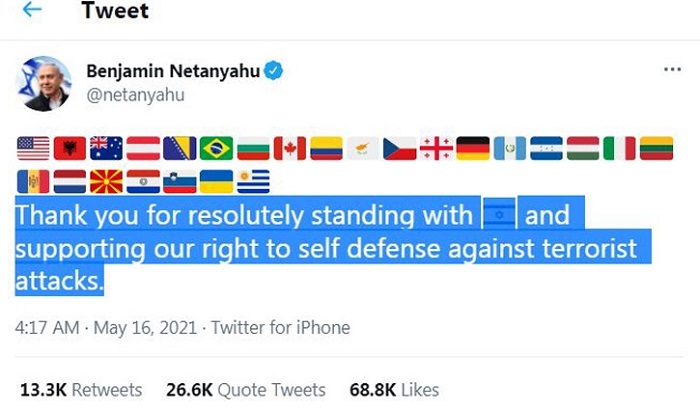Click the @netanyahu handle

[x=135, y=95]
